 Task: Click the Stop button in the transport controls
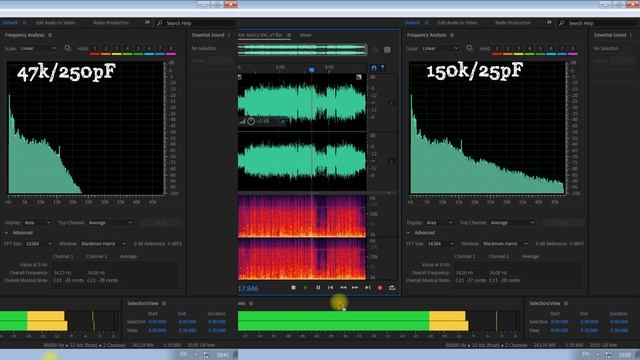coord(293,288)
